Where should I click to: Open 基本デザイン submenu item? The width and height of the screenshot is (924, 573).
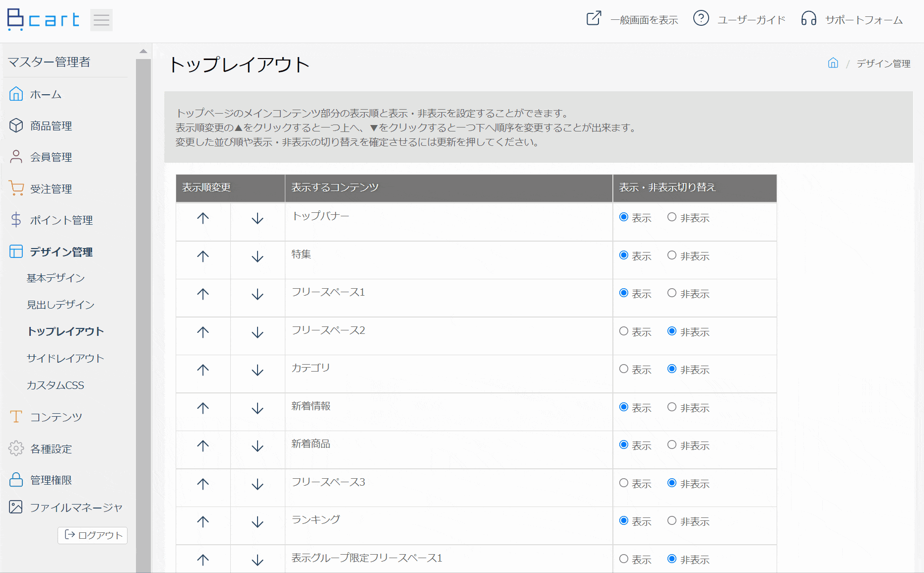[x=56, y=278]
